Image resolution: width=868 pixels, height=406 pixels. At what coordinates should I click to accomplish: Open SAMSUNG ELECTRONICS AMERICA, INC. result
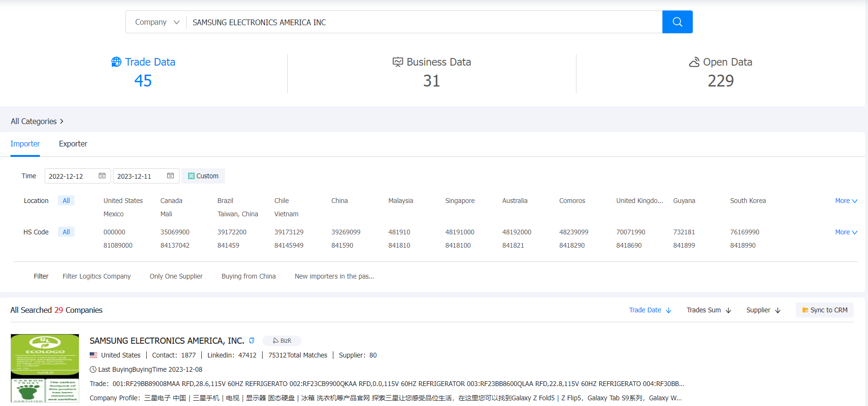(167, 341)
